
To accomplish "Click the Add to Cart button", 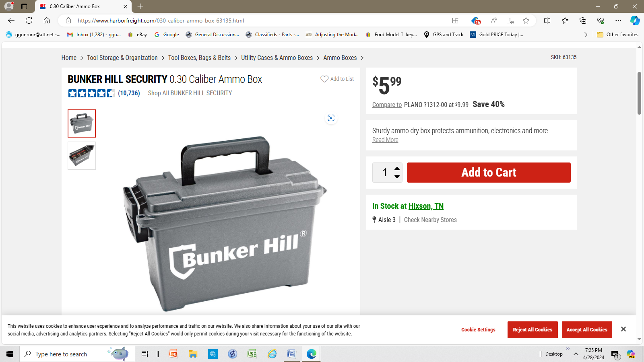I will click(489, 173).
